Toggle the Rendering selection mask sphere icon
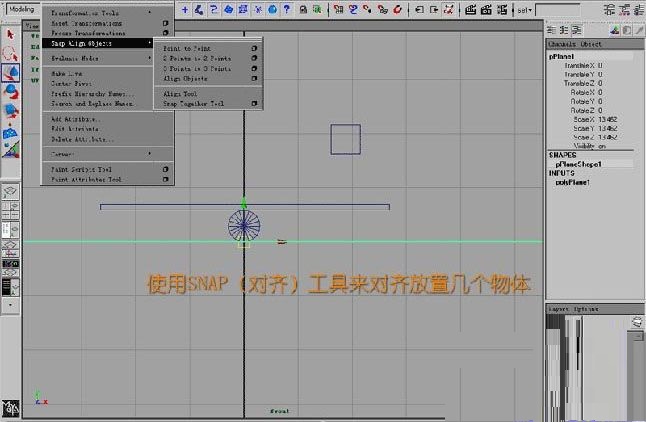The width and height of the screenshot is (646, 422). [x=272, y=9]
